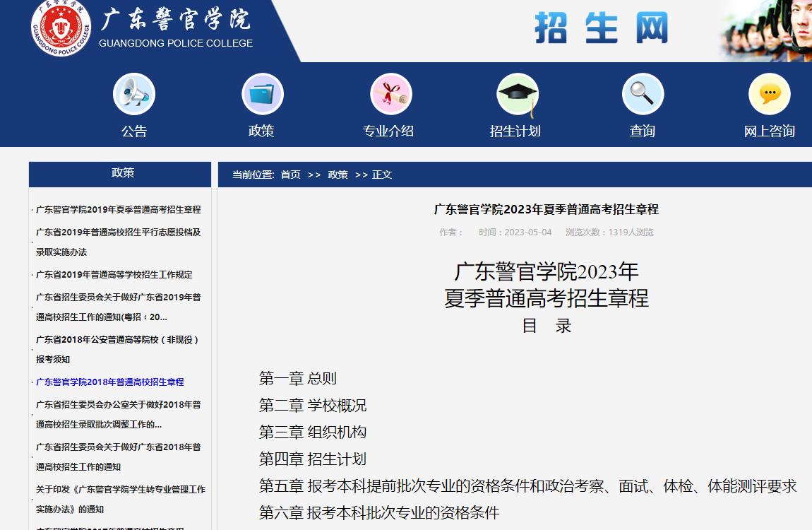The width and height of the screenshot is (812, 530).
Task: Select the 专业介绍 navigation label
Action: pos(388,131)
